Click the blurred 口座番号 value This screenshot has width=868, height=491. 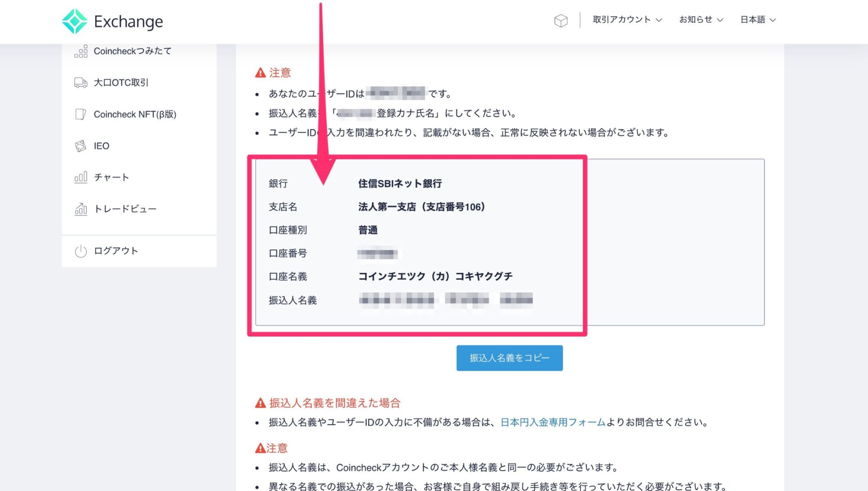click(377, 253)
